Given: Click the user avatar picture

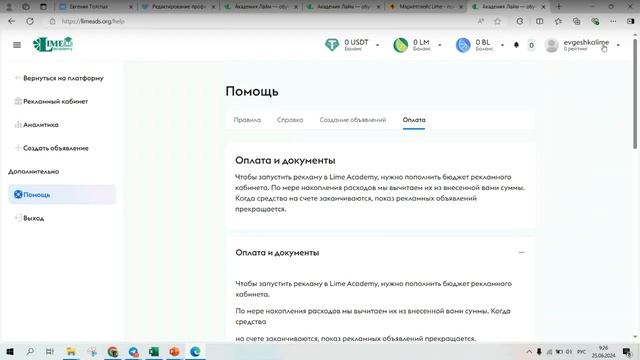Looking at the screenshot, I should 551,45.
